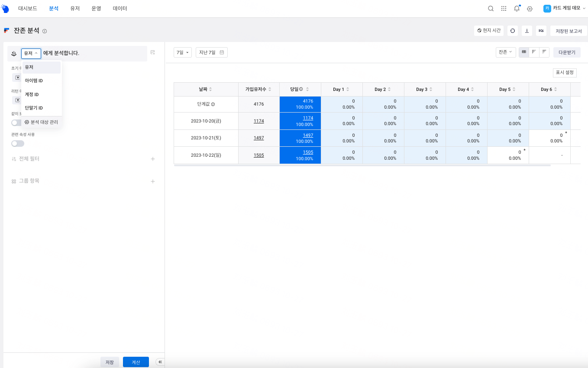Viewport: 588px width, 368px height.
Task: Select 아이템 ID from the dropdown list
Action: (34, 81)
